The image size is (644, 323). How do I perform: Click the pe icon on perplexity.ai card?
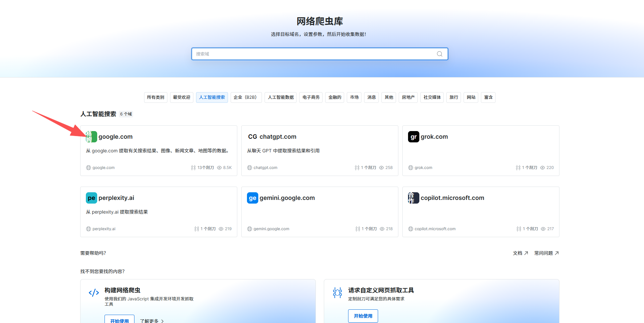91,198
